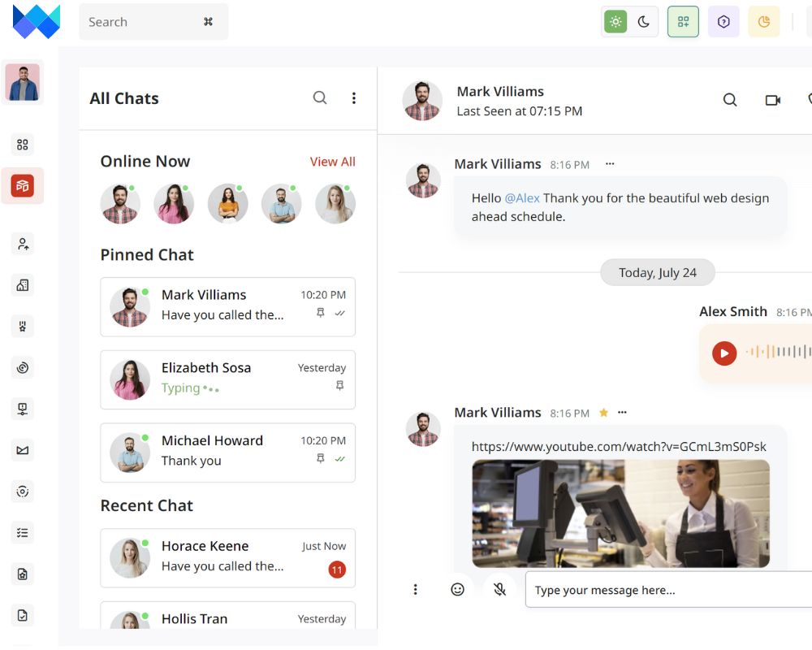Click the video call icon in chat header
The height and width of the screenshot is (650, 812).
click(772, 100)
